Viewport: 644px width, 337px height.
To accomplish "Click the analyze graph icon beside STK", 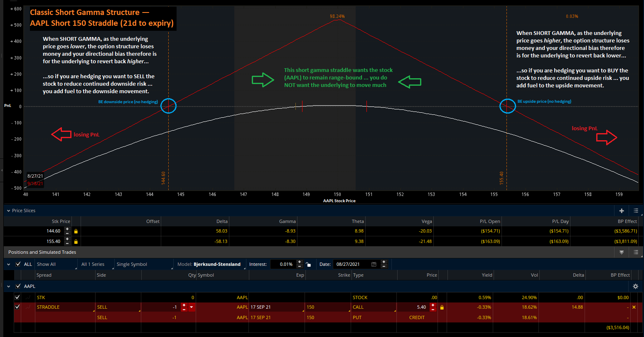I will [27, 297].
